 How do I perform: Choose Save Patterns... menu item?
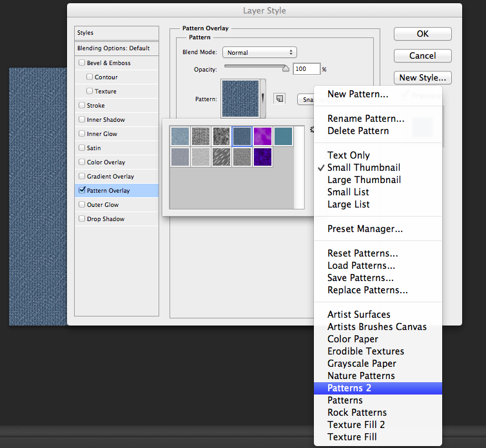(x=378, y=278)
